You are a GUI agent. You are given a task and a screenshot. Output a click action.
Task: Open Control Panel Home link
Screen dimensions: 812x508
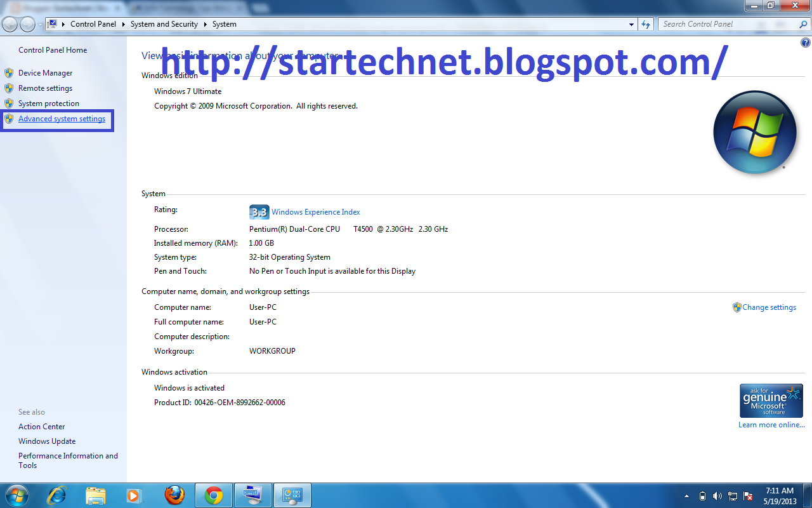point(53,50)
